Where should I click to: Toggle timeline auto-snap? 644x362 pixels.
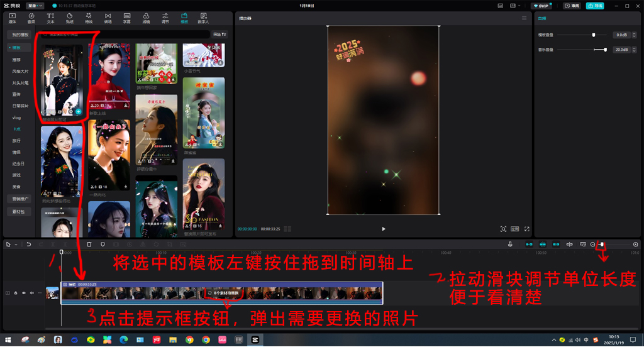(x=543, y=244)
